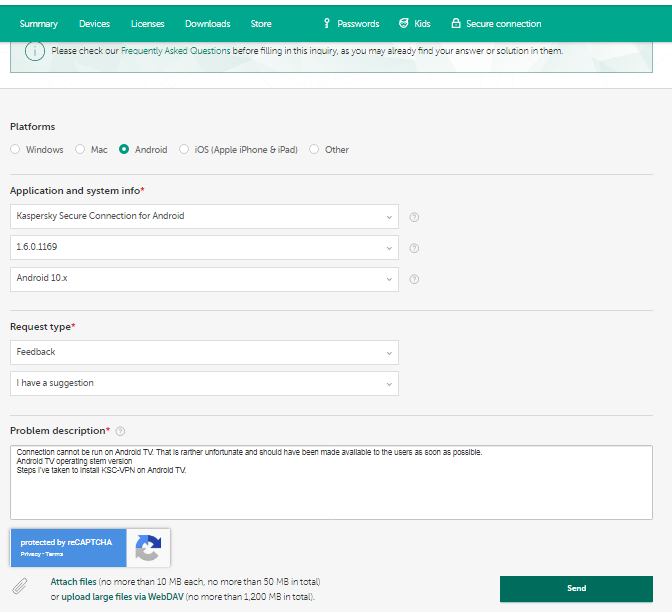672x614 pixels.
Task: Open the Kids section
Action: tap(422, 24)
